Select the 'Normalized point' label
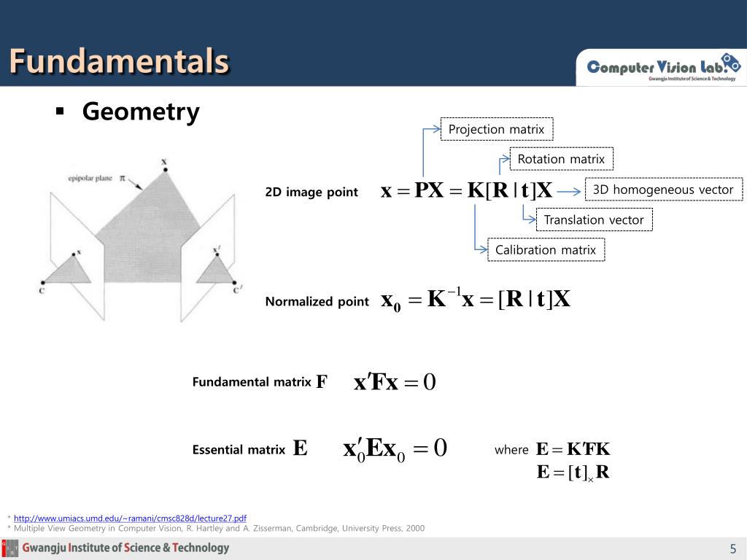The height and width of the screenshot is (560, 747). (317, 301)
